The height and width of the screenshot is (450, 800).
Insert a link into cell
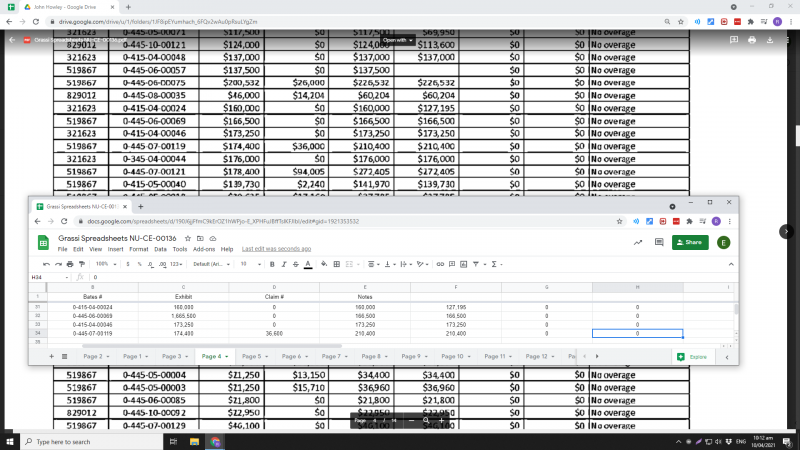point(440,264)
